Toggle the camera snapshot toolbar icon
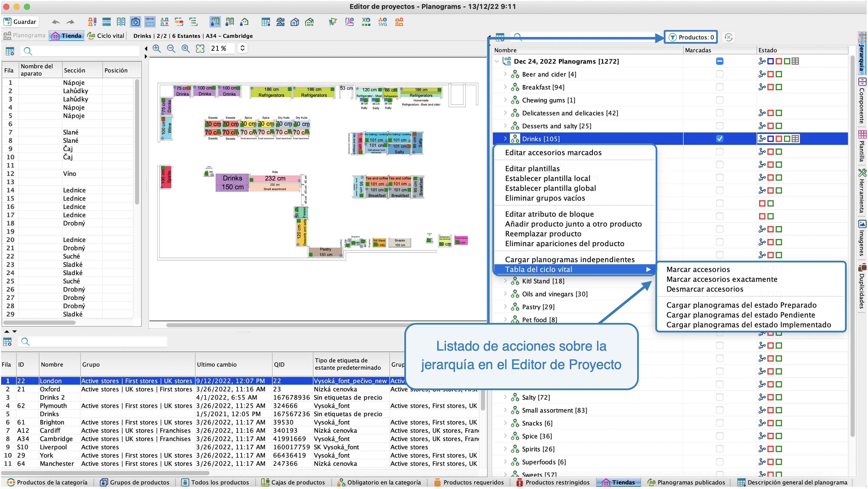This screenshot has height=489, width=868. coord(135,22)
